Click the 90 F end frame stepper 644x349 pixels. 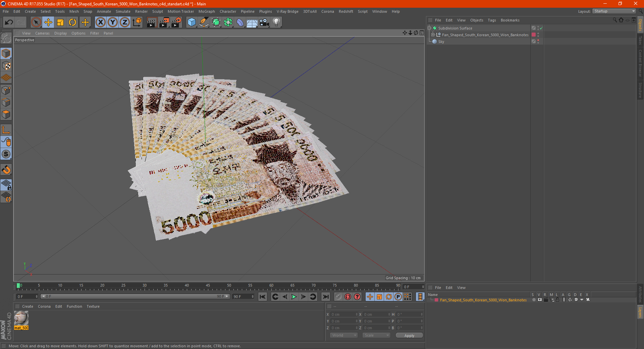253,297
